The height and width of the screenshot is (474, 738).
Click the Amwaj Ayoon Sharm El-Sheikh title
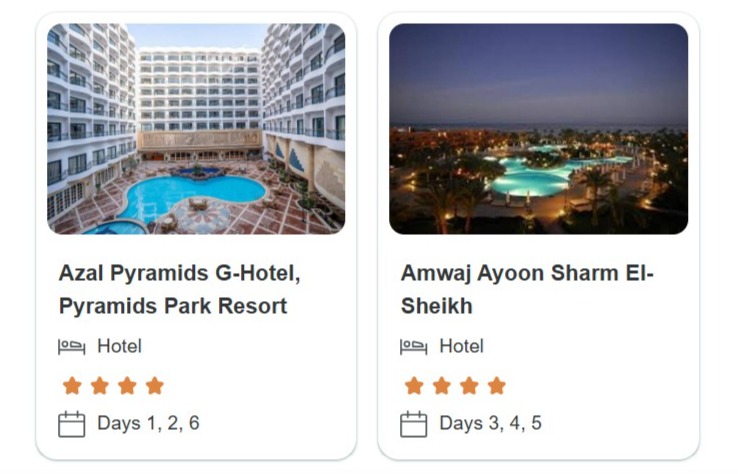pos(526,289)
